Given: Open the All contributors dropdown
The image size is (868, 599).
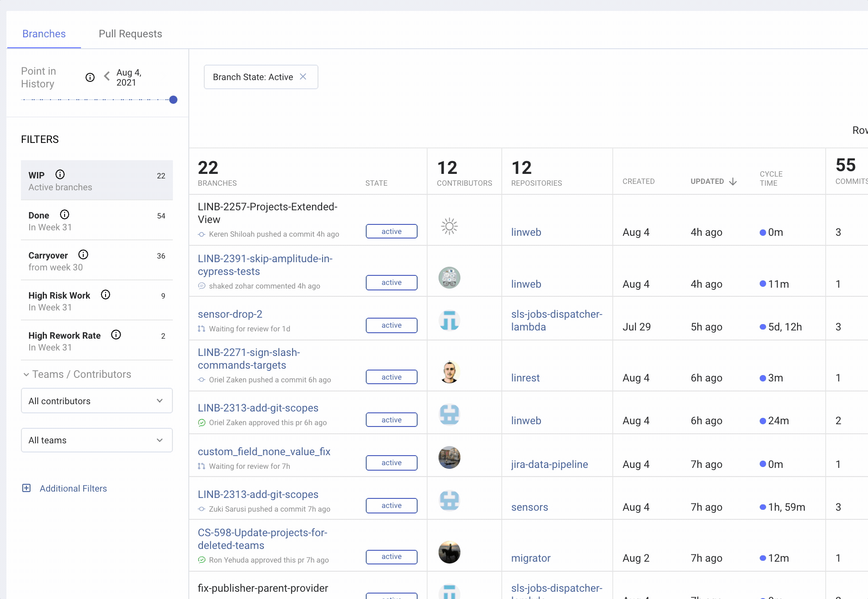Looking at the screenshot, I should click(x=97, y=401).
